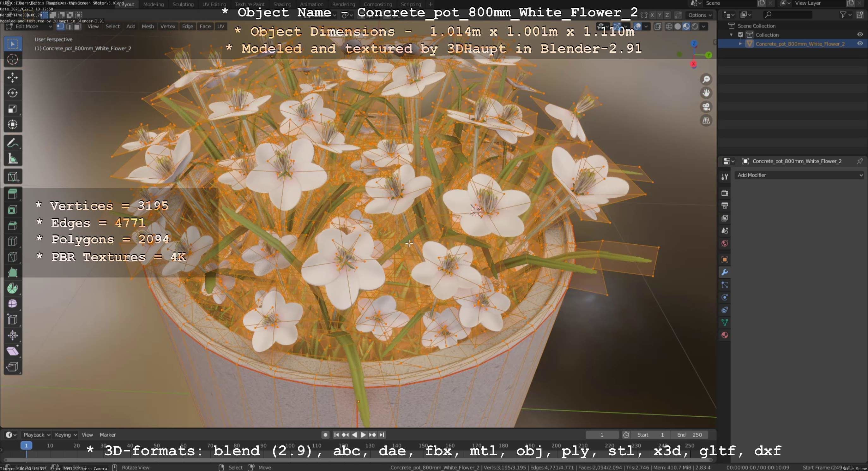The width and height of the screenshot is (868, 471).
Task: Open the Mesh menu
Action: click(x=148, y=27)
